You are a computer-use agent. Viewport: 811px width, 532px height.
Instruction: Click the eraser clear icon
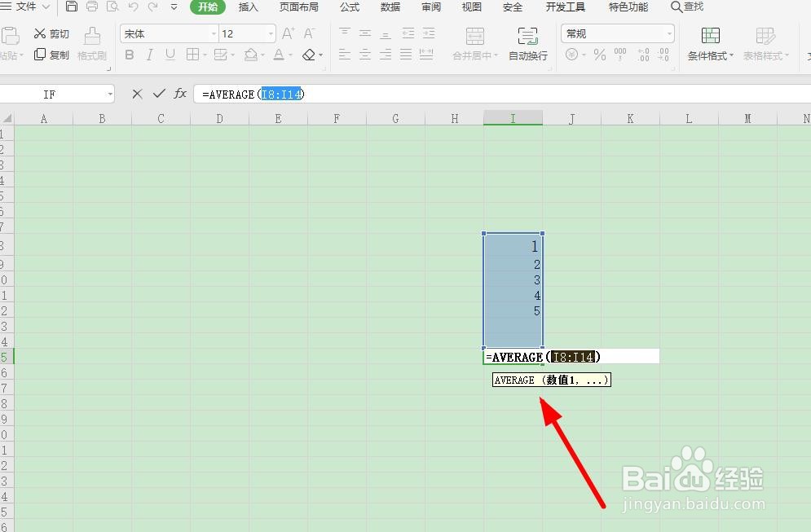tap(309, 55)
